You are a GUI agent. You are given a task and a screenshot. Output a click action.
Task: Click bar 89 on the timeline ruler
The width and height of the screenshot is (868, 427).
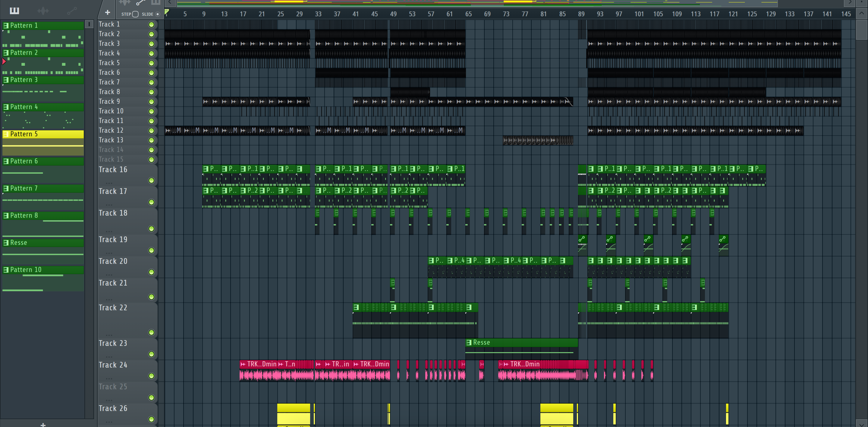pyautogui.click(x=581, y=14)
